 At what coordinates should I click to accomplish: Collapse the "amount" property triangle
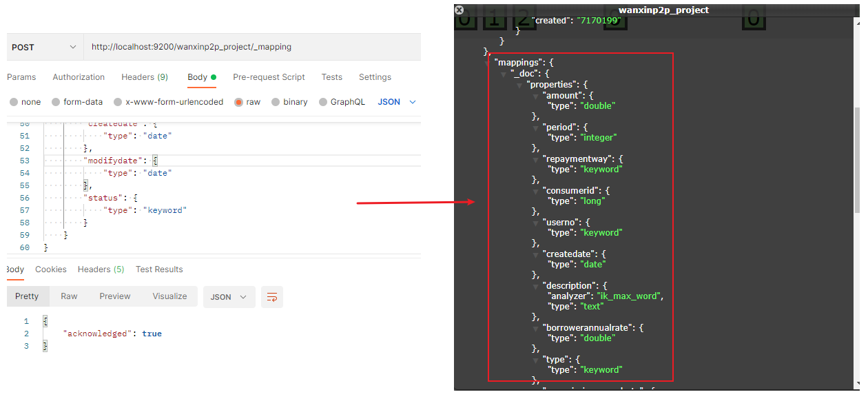pyautogui.click(x=536, y=96)
